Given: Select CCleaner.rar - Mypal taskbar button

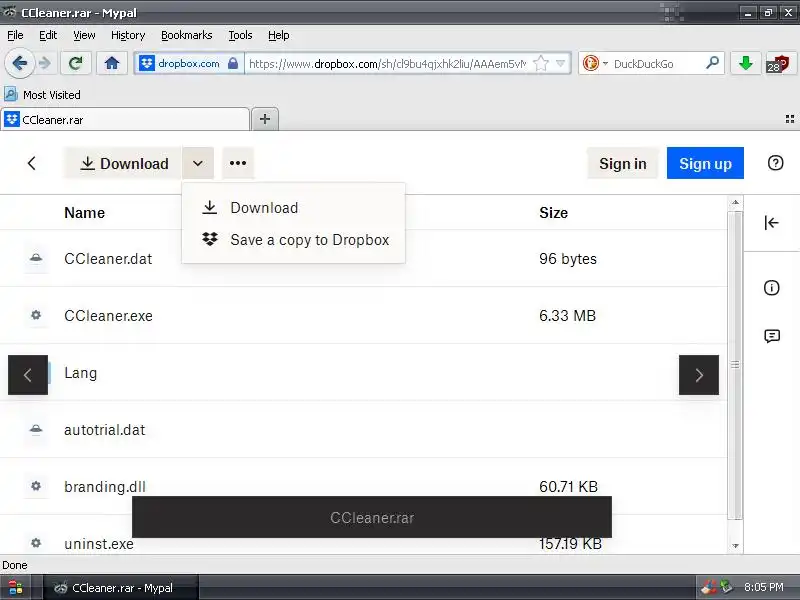Looking at the screenshot, I should coord(120,588).
